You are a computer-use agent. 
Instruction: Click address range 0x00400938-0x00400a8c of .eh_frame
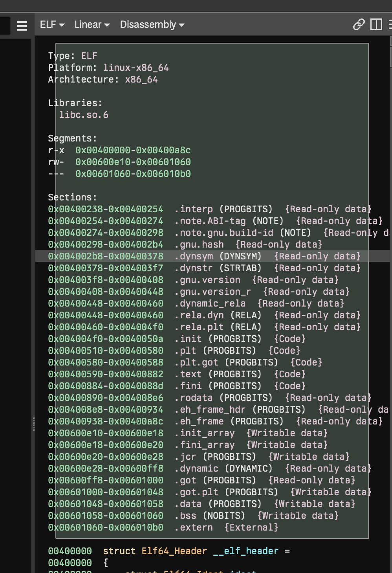click(106, 421)
